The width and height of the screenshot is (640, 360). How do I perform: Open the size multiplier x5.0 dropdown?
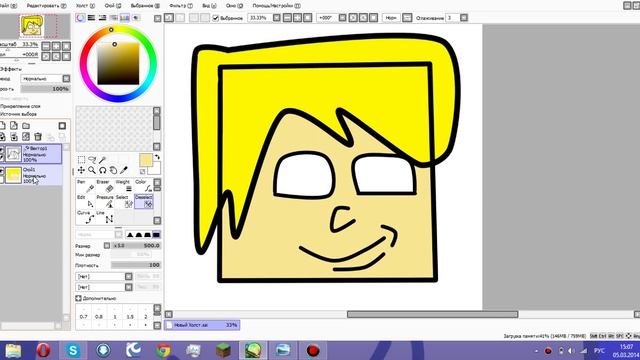pos(107,246)
